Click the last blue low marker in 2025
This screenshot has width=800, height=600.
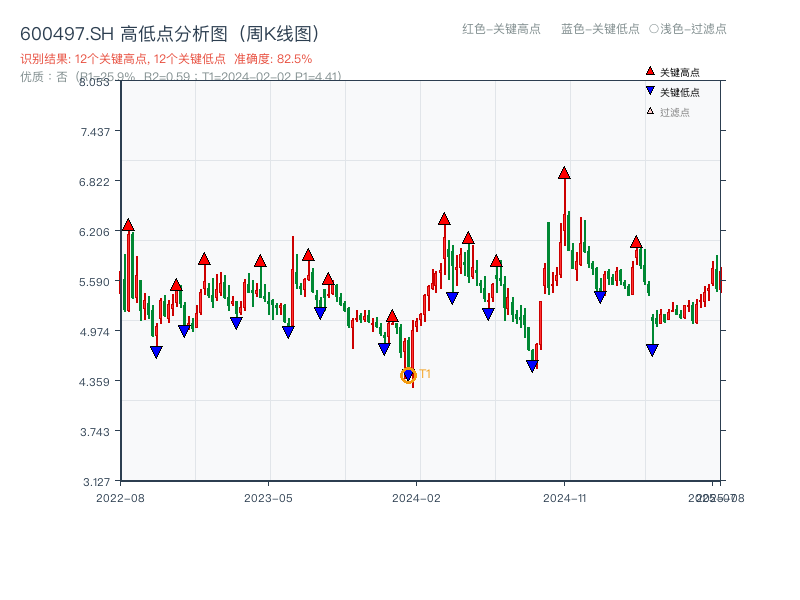point(652,349)
